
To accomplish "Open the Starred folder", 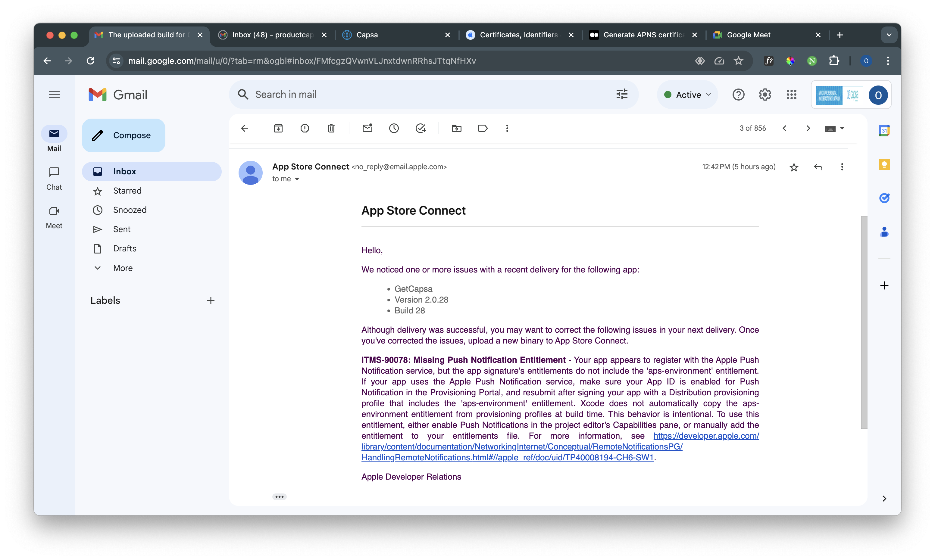I will point(152,191).
